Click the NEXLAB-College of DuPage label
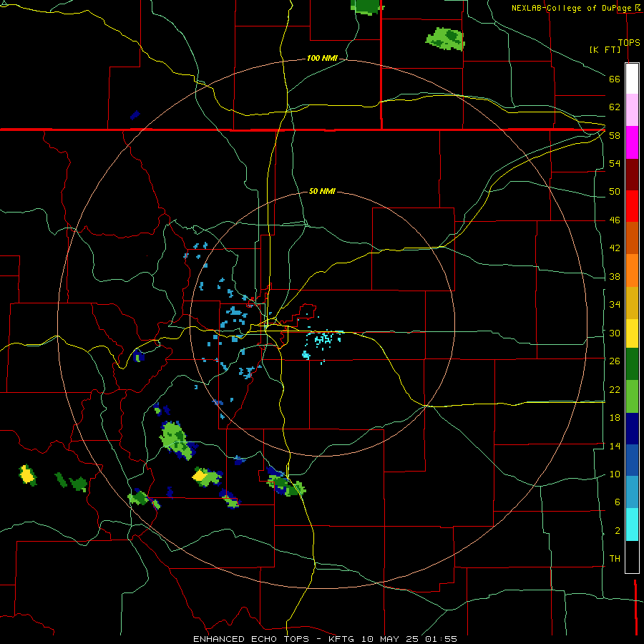 pyautogui.click(x=573, y=8)
